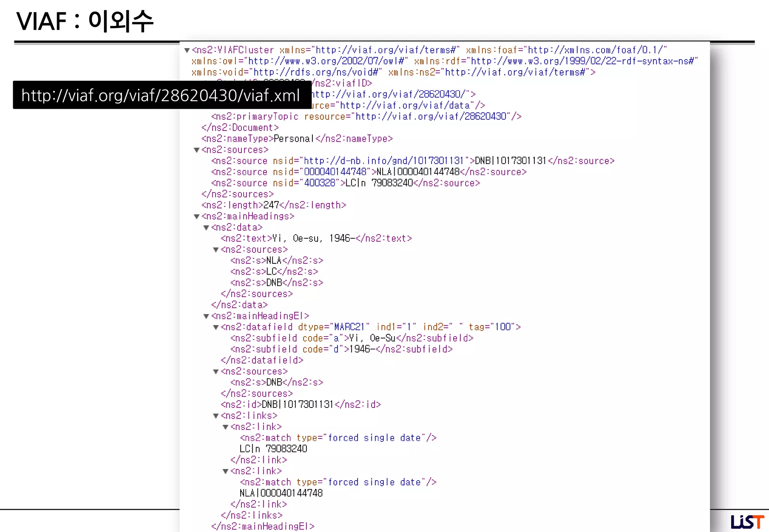Collapse the ns2:VIAFCluster root node
769x532 pixels.
pos(187,50)
